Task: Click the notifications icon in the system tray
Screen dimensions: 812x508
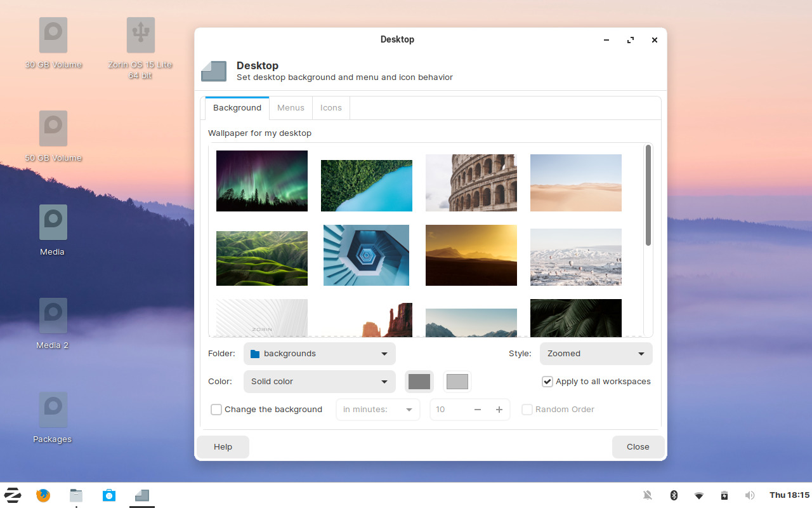Action: click(x=648, y=495)
